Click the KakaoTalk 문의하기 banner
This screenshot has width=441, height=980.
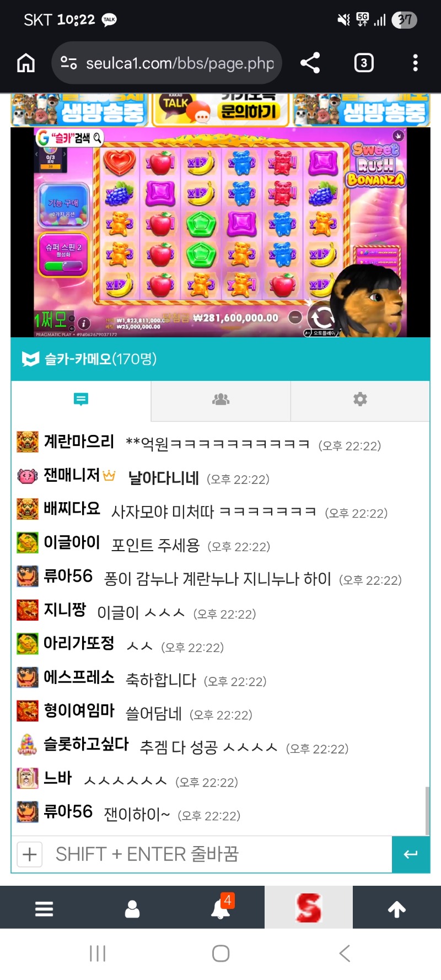click(220, 109)
